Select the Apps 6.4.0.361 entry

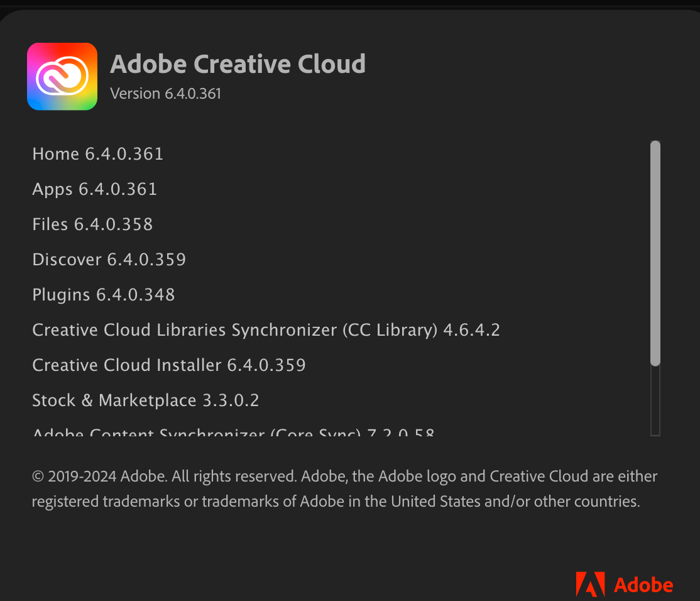tap(94, 189)
